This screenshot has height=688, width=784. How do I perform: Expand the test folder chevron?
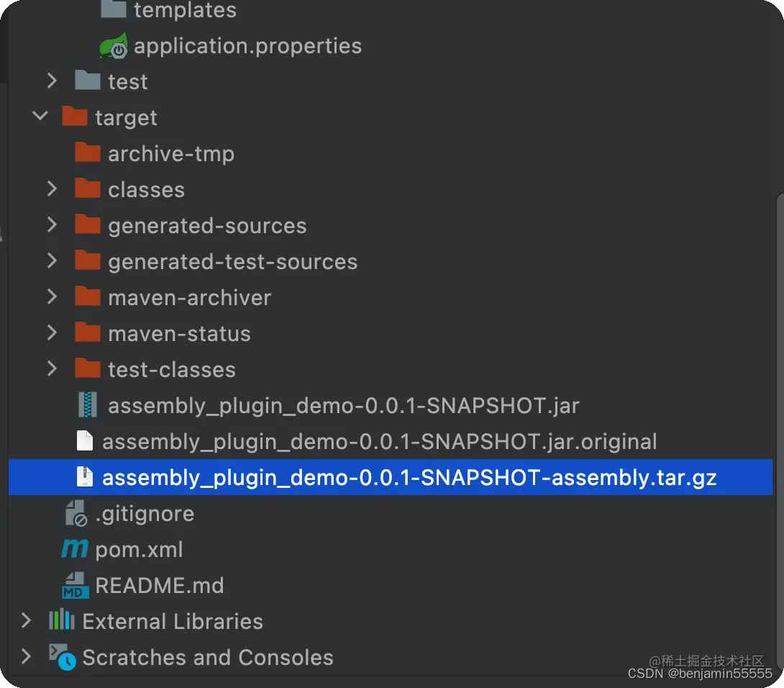click(x=52, y=81)
